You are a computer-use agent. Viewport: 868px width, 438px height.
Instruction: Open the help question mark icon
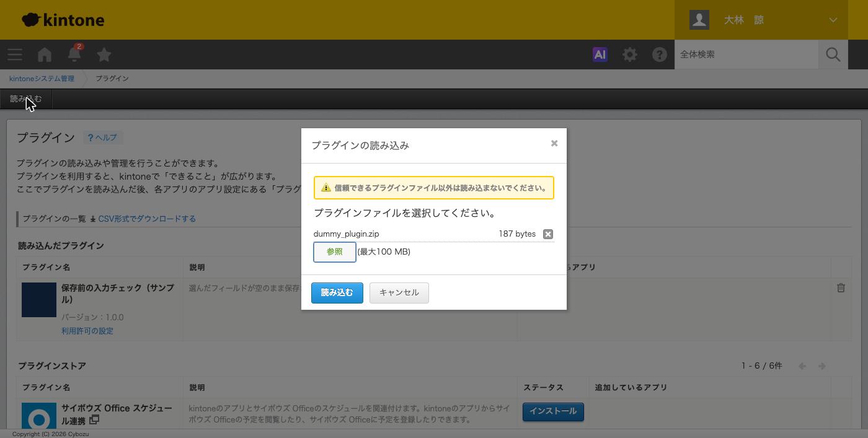(660, 55)
